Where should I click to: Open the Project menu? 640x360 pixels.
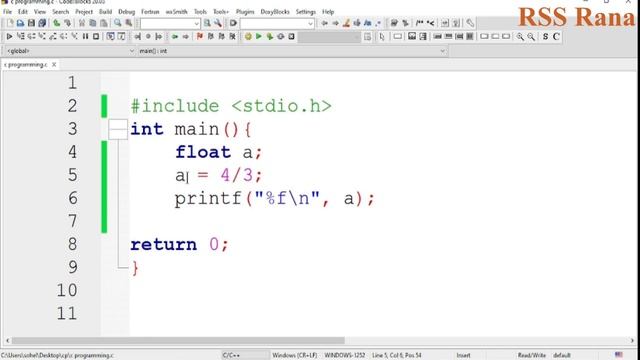(84, 12)
